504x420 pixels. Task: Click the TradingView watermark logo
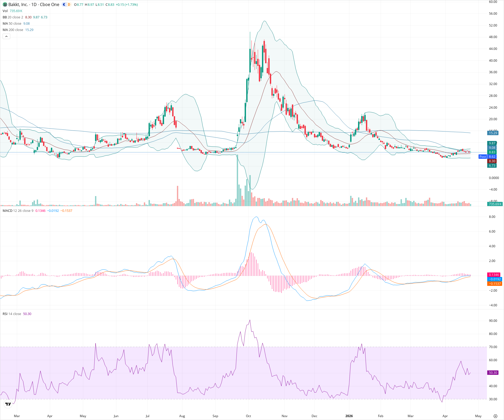tap(8, 404)
